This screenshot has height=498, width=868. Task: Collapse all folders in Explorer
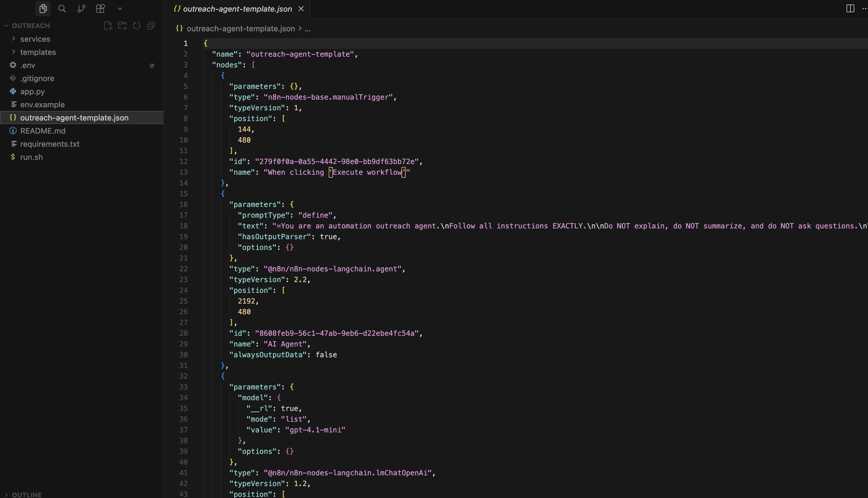click(151, 26)
